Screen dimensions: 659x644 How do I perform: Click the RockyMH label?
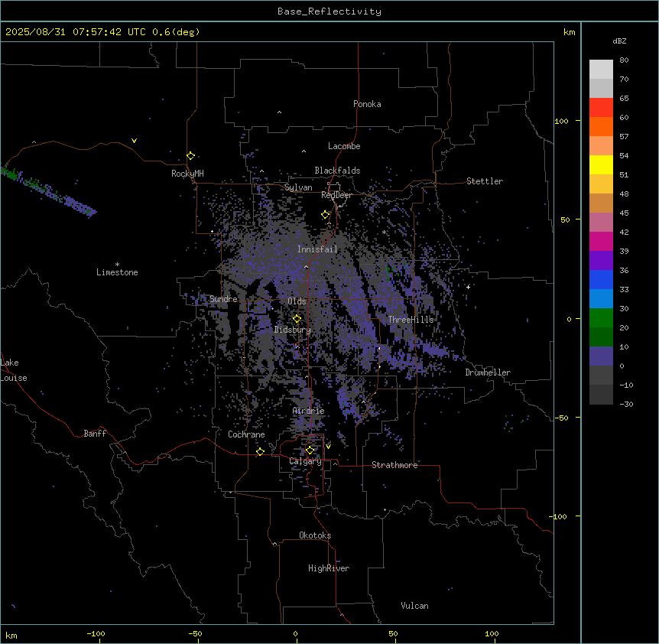click(x=187, y=174)
